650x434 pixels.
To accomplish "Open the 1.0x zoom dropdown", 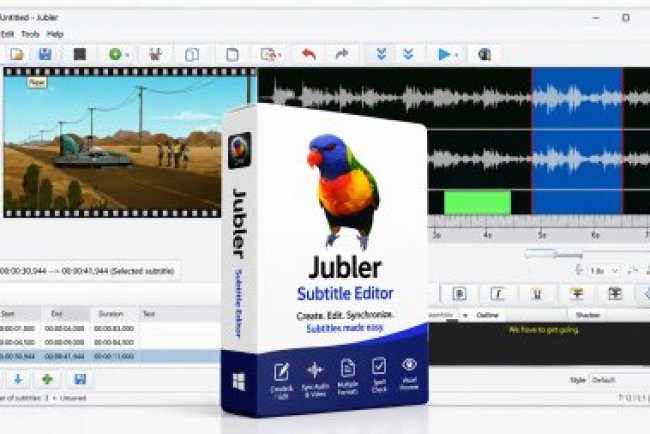I will (x=604, y=271).
